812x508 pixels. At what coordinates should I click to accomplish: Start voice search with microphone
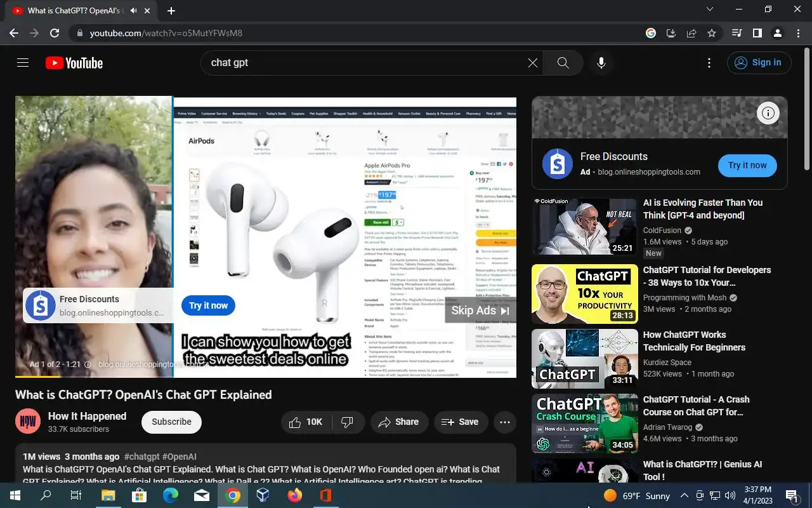coord(601,63)
